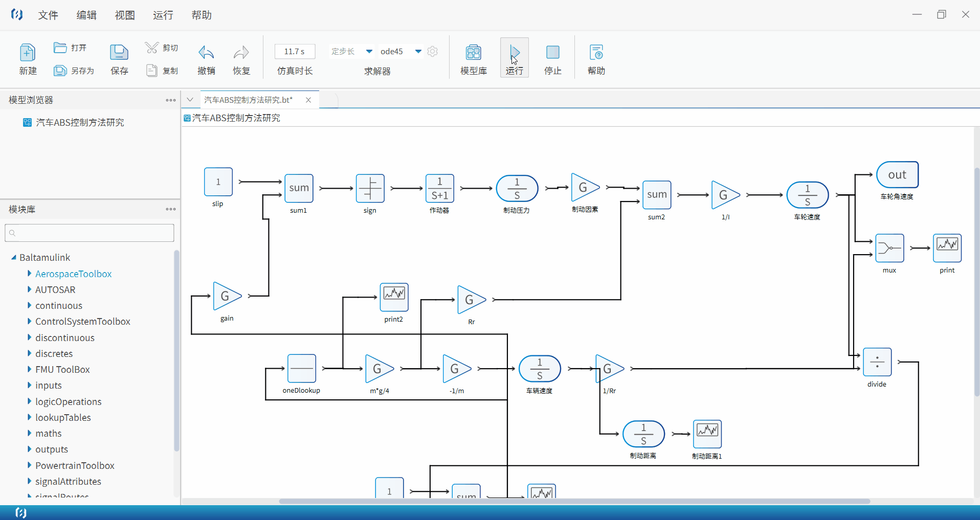
Task: Expand AUTOSAR library
Action: pos(29,289)
